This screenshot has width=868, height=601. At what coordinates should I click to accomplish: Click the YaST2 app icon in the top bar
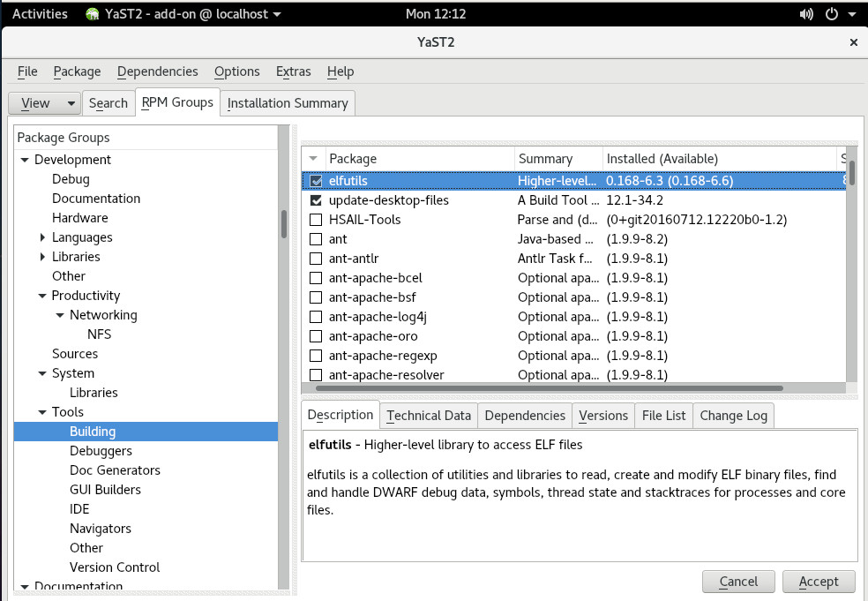tap(93, 14)
